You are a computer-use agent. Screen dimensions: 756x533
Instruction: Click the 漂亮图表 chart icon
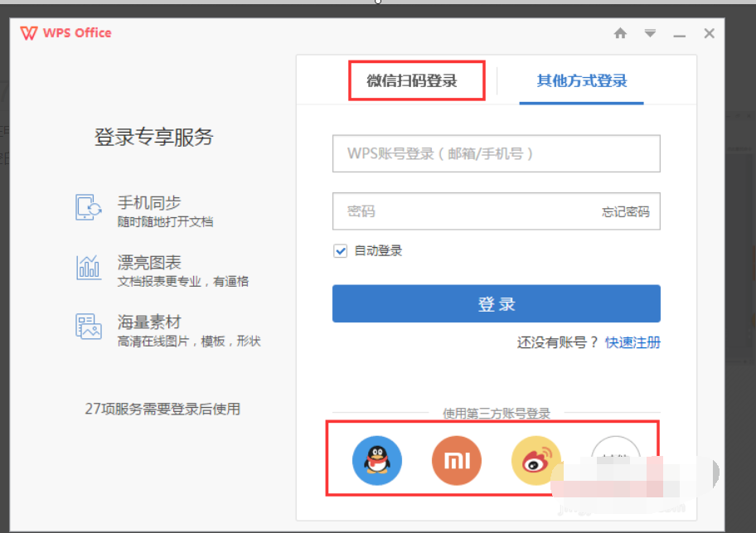(88, 268)
